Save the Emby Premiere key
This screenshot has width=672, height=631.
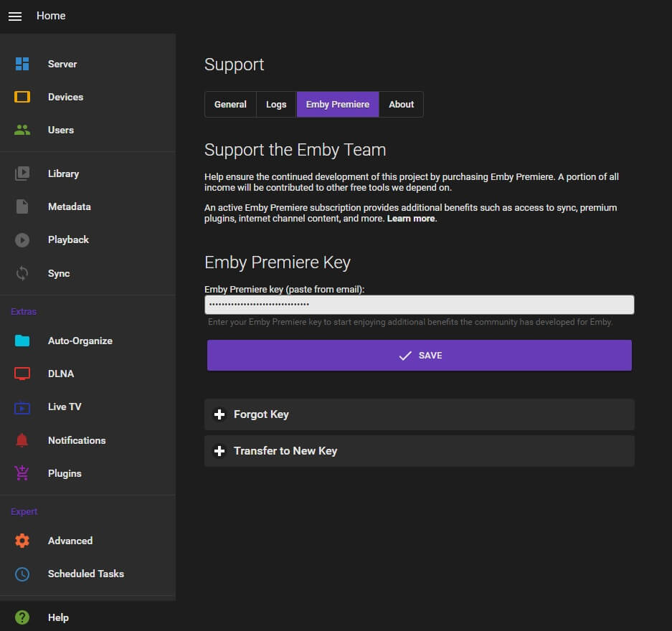[419, 355]
